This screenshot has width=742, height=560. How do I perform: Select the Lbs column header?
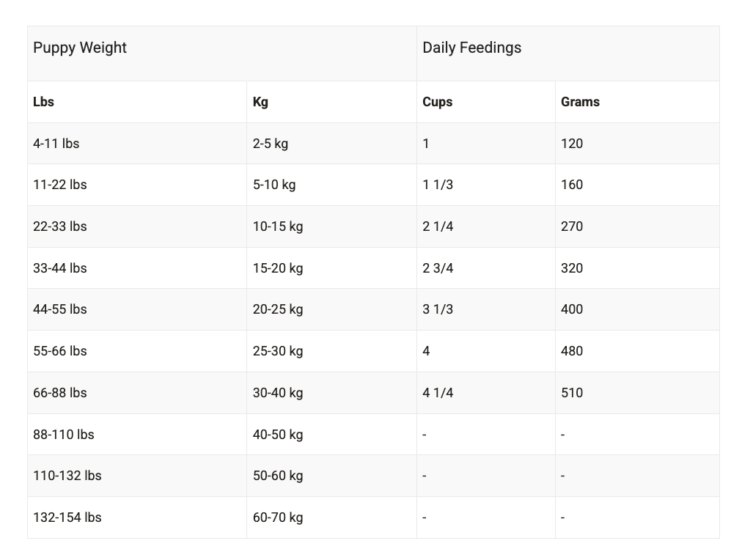click(x=43, y=102)
